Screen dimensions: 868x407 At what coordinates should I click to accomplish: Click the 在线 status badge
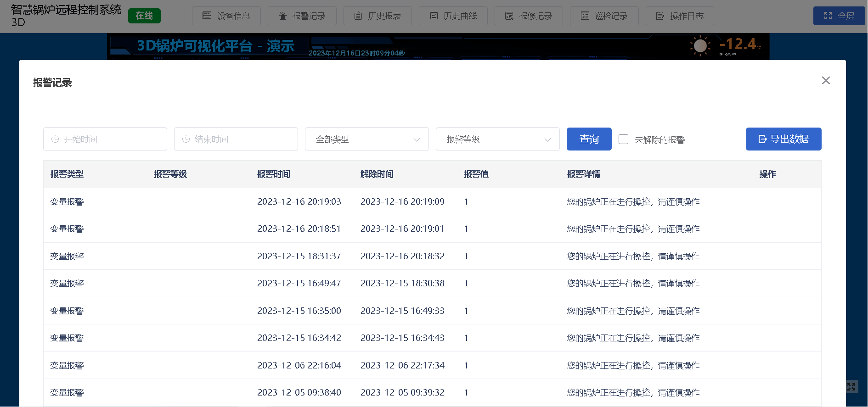144,16
